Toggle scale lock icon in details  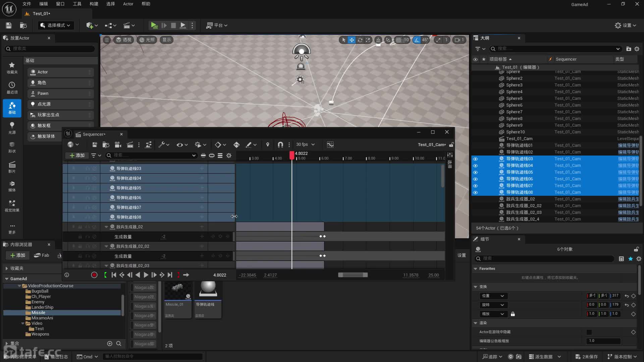coord(513,314)
